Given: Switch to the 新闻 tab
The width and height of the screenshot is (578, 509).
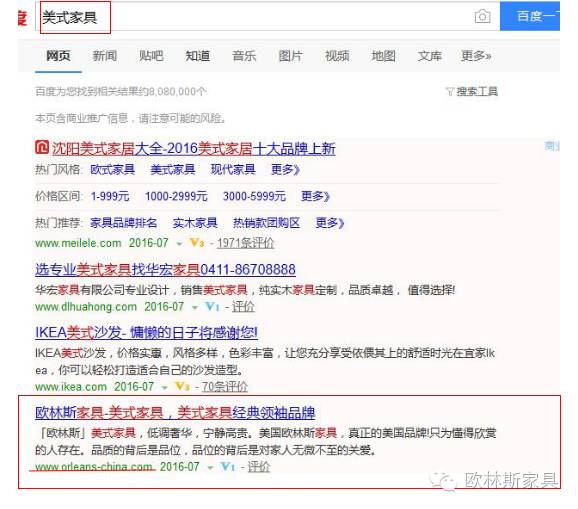Looking at the screenshot, I should tap(105, 56).
